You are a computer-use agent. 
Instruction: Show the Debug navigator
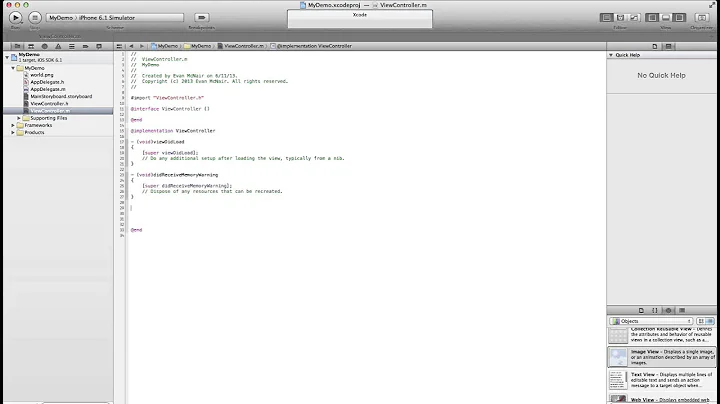72,46
